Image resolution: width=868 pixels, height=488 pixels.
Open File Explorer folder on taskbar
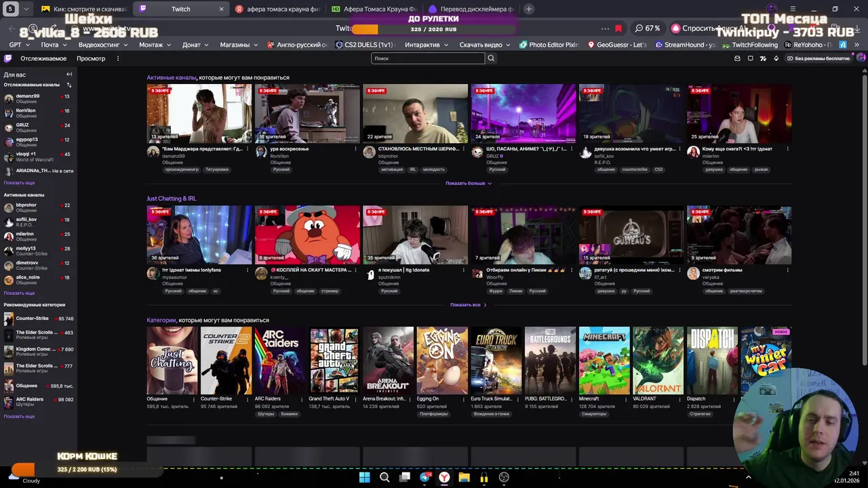464,477
